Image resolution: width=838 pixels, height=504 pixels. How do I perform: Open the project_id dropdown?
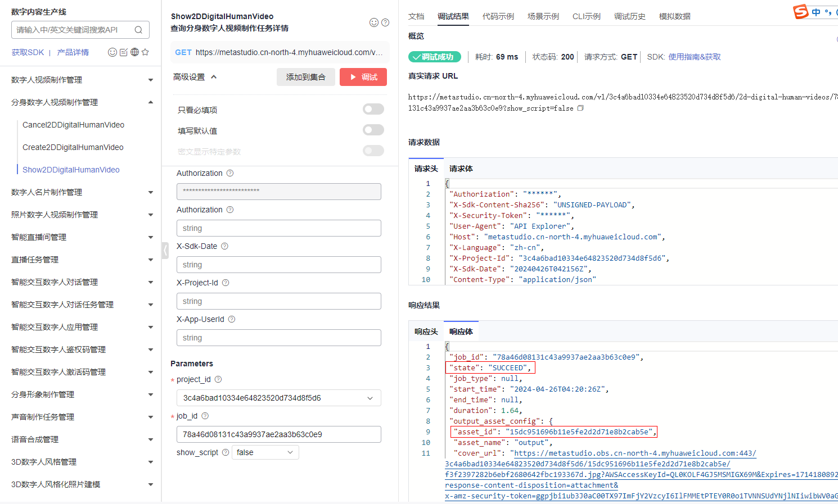point(278,398)
